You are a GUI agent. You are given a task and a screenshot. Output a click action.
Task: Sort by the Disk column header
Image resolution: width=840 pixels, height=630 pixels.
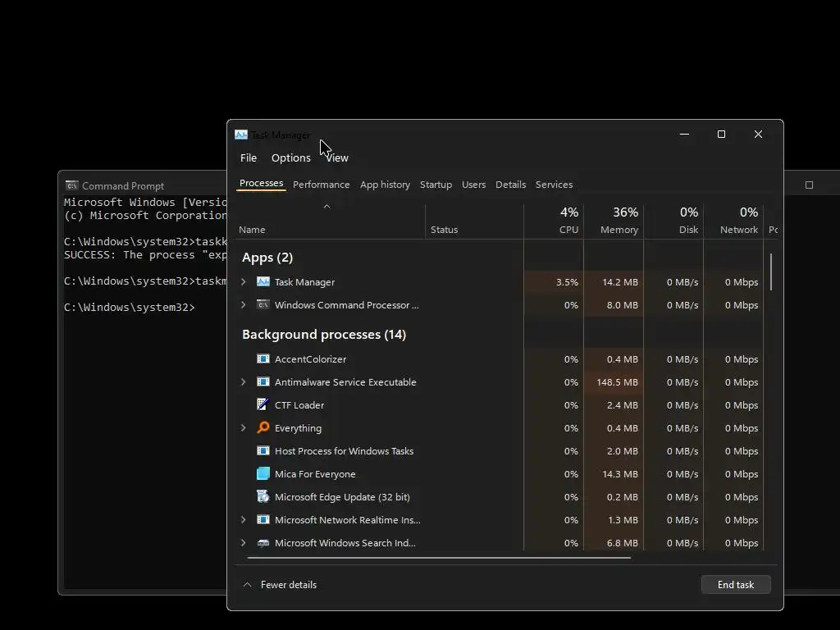(674, 221)
